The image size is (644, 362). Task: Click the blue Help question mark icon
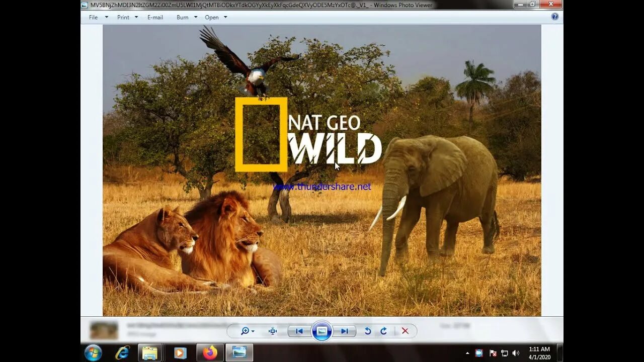pos(555,17)
